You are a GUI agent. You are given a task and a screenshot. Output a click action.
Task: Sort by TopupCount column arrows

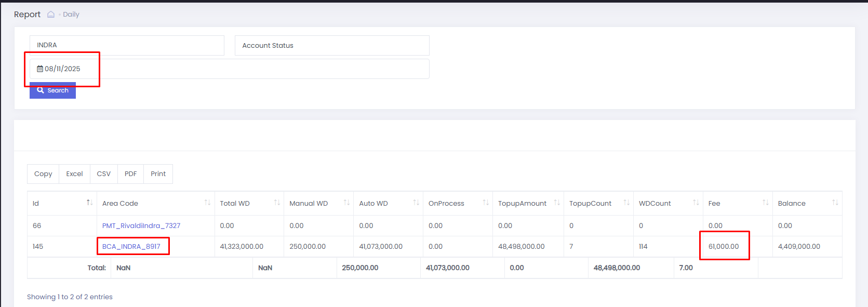(626, 203)
